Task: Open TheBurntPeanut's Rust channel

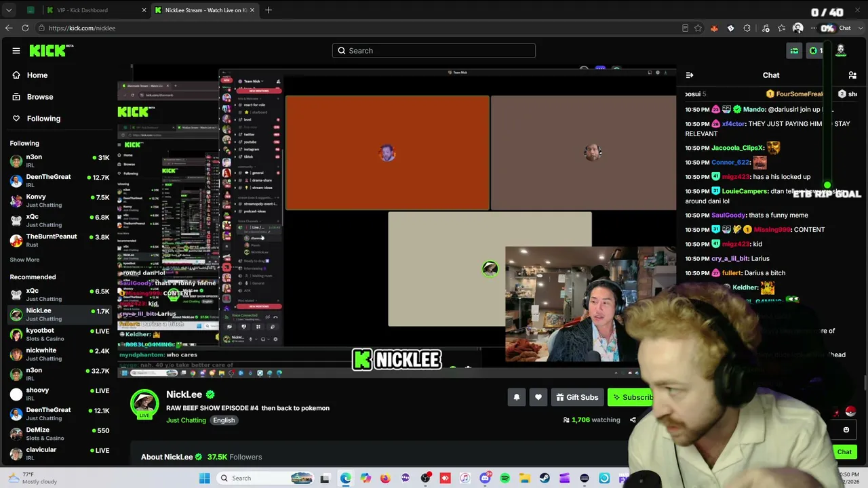Action: (60, 240)
